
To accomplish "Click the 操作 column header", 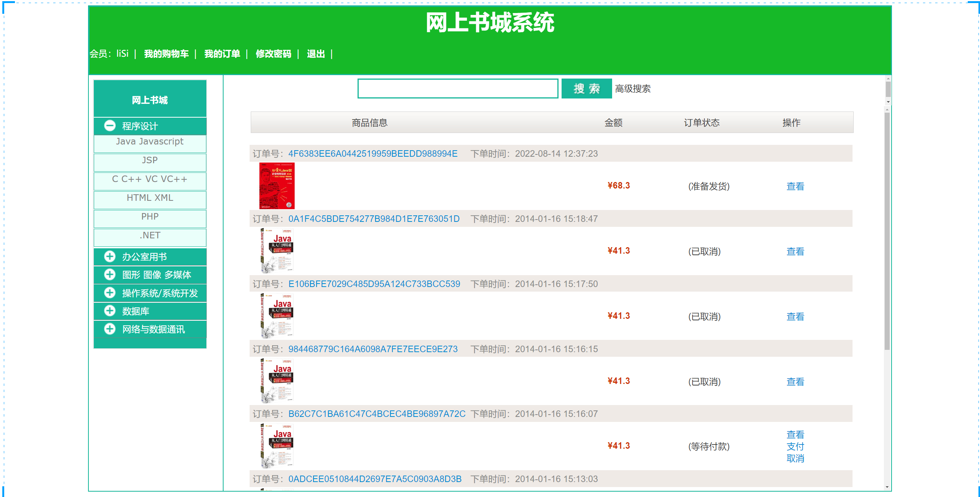I will 791,123.
